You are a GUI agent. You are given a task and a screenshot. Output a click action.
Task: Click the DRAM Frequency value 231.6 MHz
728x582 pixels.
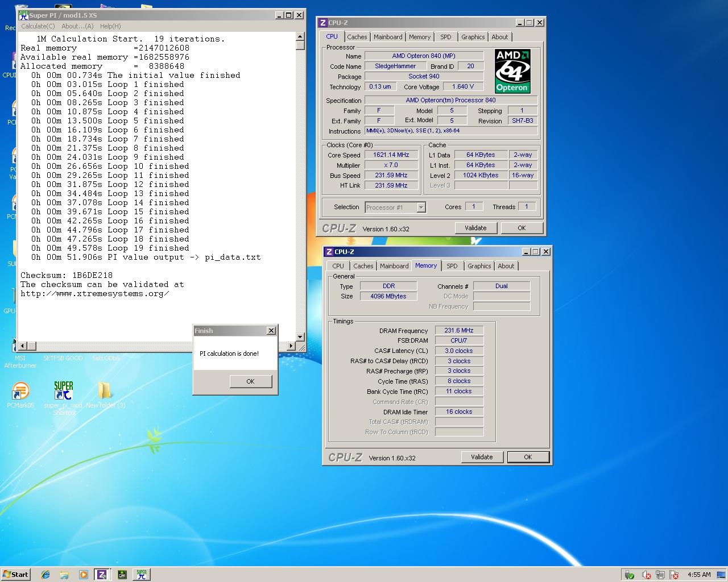coord(459,330)
